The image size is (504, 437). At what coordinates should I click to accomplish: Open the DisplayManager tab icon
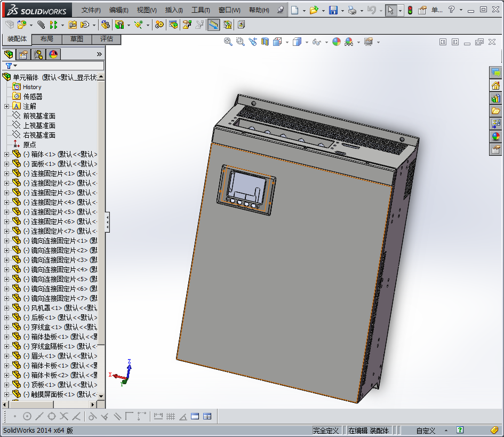tap(53, 54)
